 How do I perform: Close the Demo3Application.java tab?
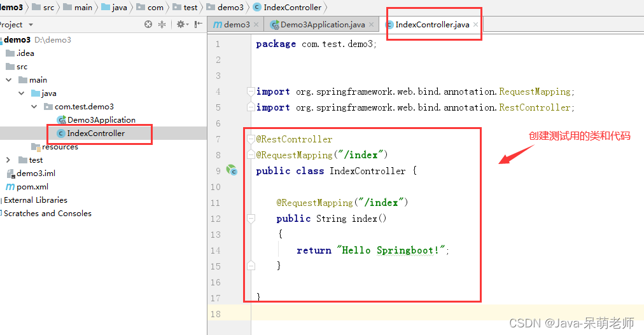371,25
